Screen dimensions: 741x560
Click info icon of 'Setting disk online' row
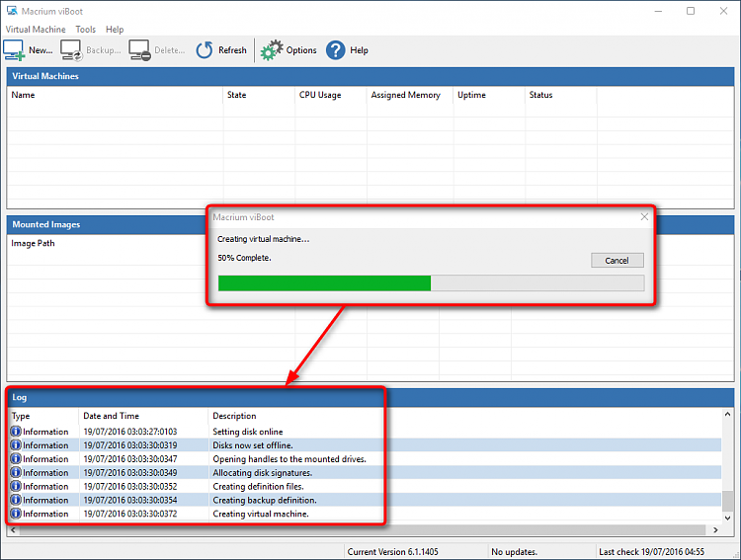[16, 431]
